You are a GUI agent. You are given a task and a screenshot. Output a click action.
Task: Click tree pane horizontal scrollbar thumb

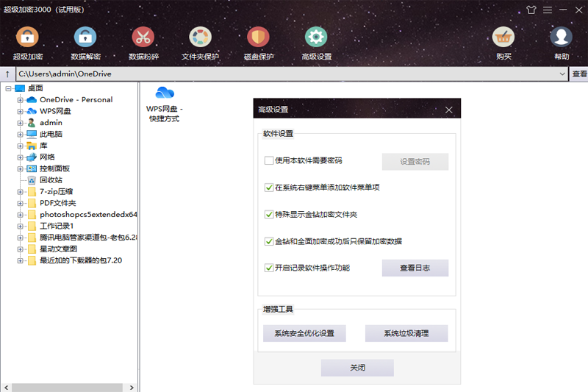[67, 388]
